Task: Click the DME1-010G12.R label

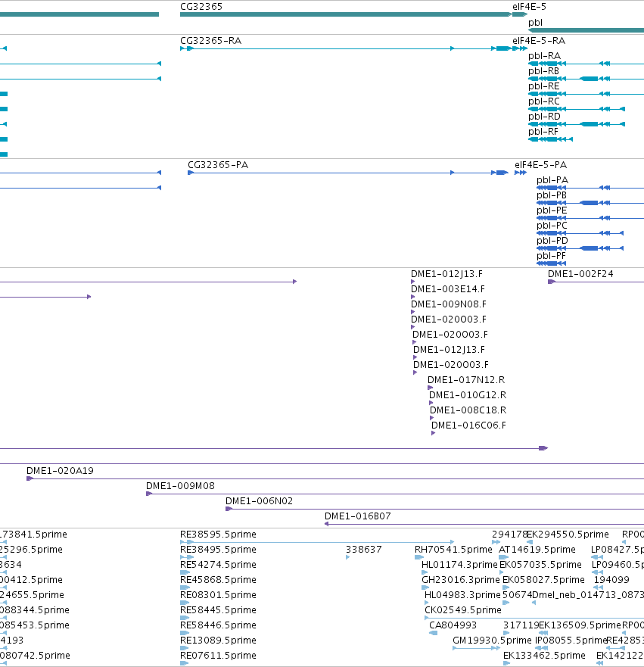Action: pyautogui.click(x=468, y=395)
